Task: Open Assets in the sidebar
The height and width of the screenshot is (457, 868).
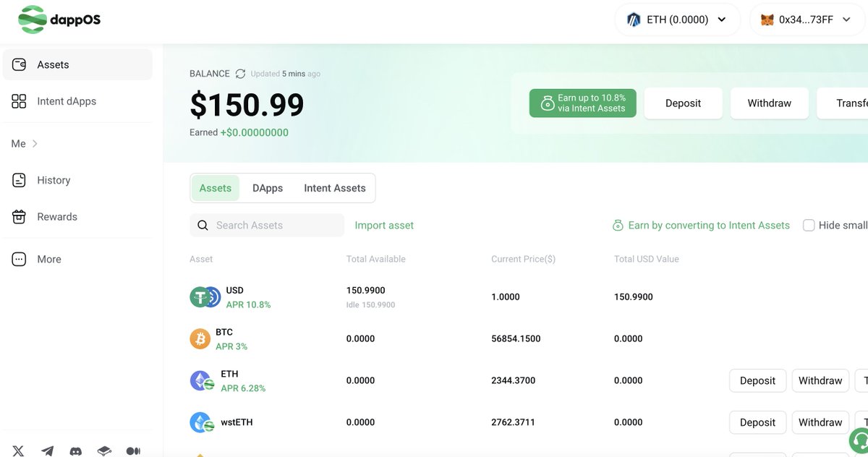Action: [x=77, y=64]
